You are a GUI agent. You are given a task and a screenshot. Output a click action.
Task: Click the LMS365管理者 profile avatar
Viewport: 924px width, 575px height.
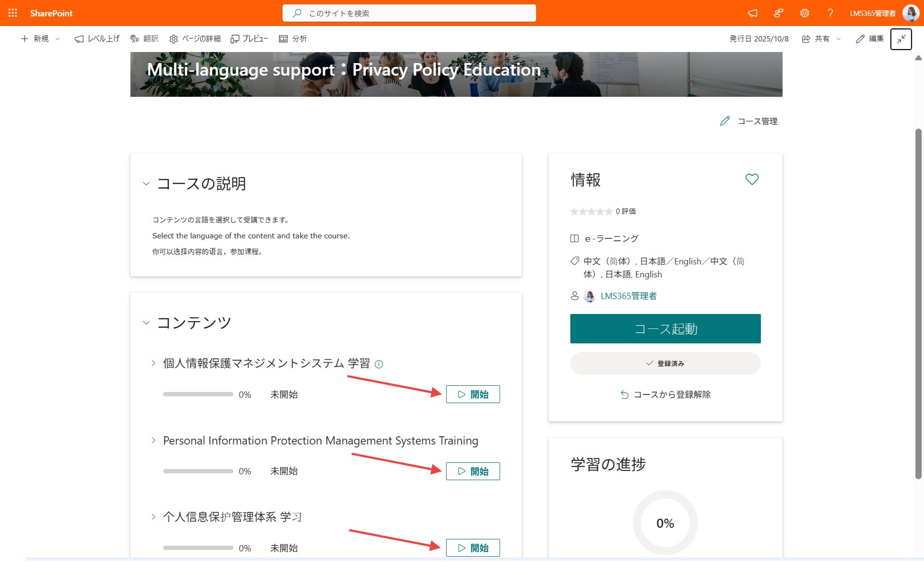coord(911,13)
